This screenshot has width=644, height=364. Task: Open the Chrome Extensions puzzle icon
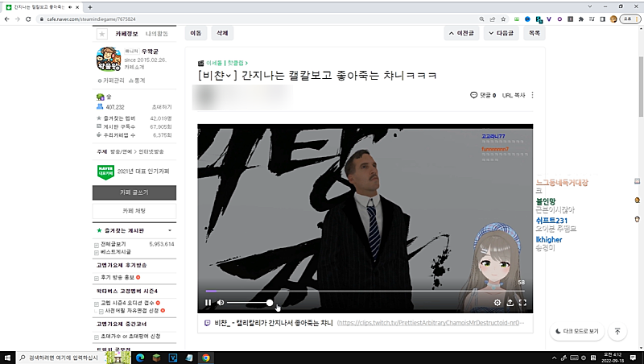[580, 19]
